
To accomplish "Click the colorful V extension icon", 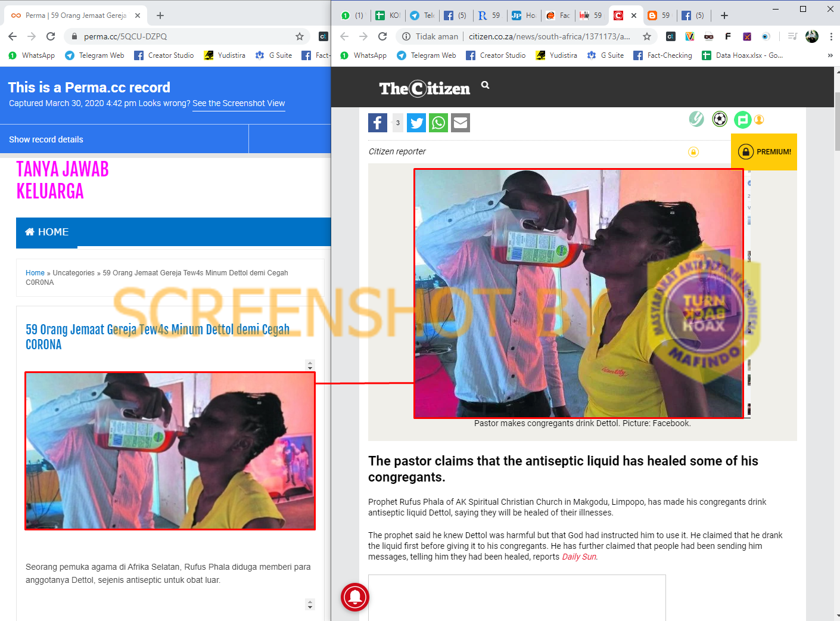I will (x=690, y=36).
